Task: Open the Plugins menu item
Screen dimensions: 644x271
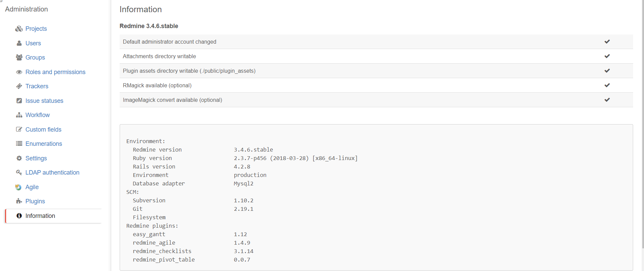Action: coord(35,201)
